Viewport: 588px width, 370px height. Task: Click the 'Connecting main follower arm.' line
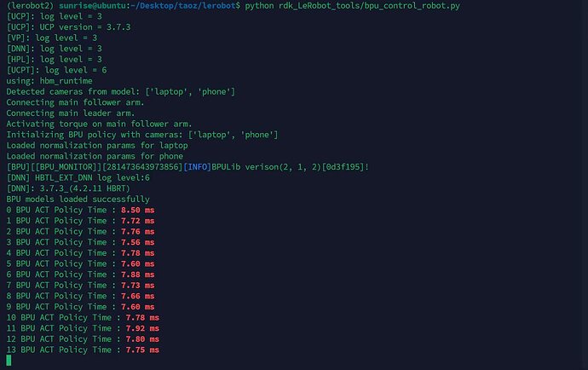[75, 102]
